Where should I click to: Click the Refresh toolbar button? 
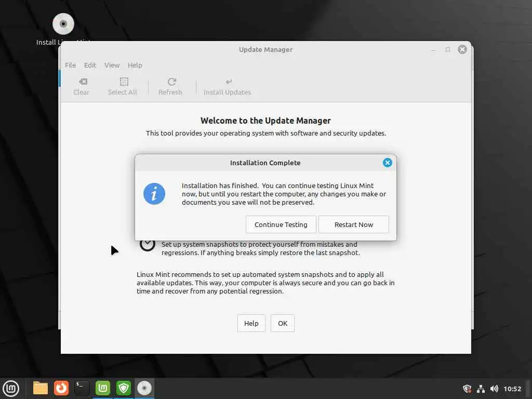click(x=170, y=87)
